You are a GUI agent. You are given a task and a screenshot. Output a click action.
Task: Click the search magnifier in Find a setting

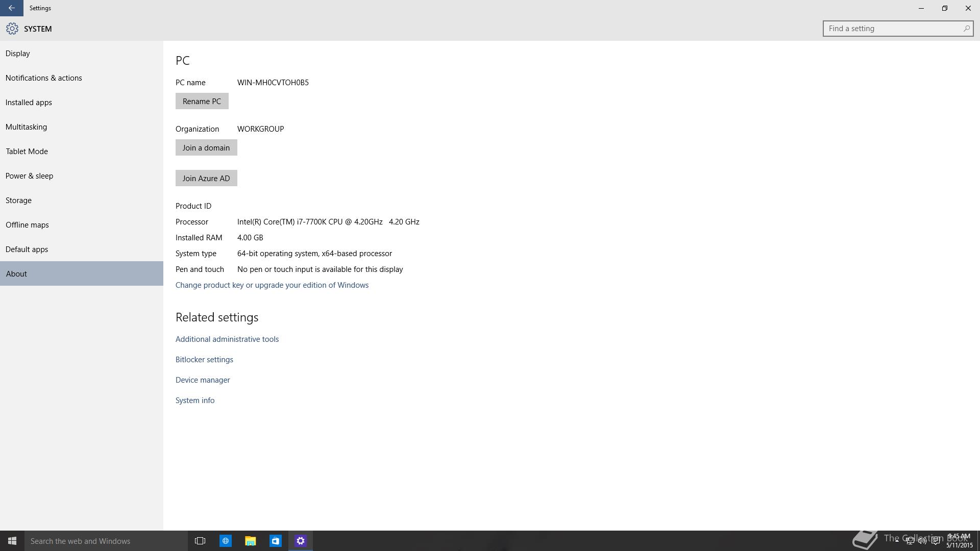tap(966, 29)
